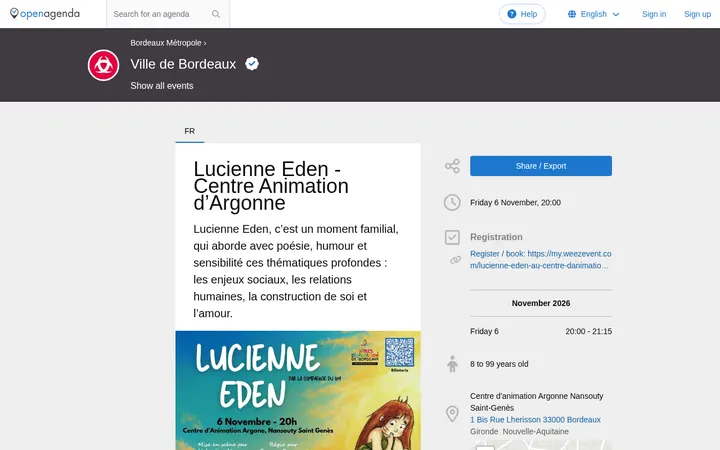This screenshot has height=450, width=720.
Task: Click the Share / Export button
Action: [x=541, y=166]
